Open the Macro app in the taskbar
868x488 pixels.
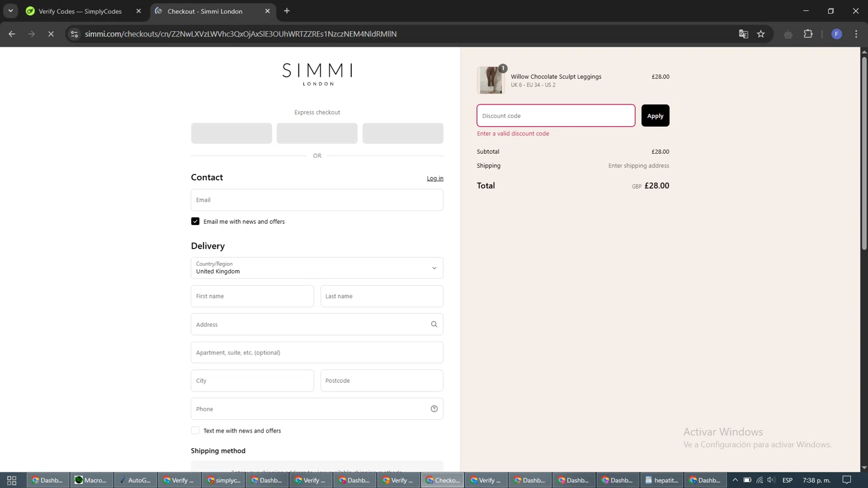click(x=92, y=480)
